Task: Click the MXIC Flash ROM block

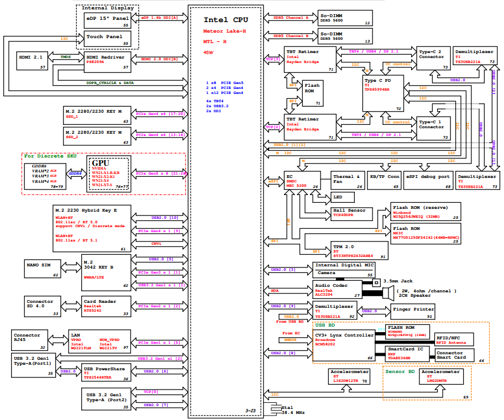Action: click(x=426, y=234)
